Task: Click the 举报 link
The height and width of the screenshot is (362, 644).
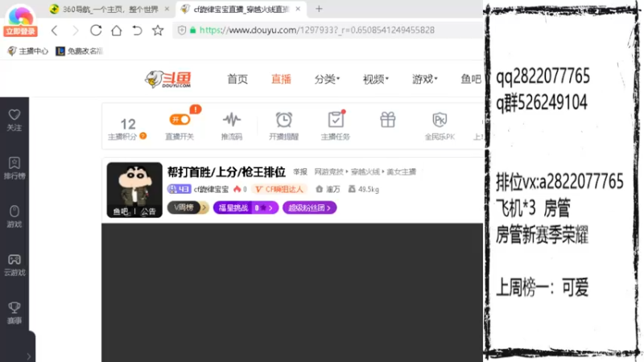Action: click(300, 171)
